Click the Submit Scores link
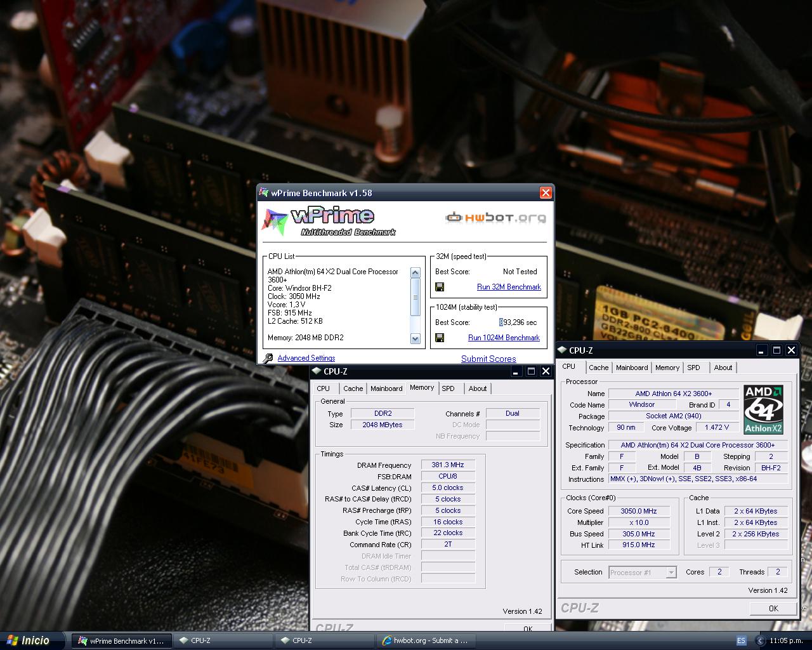812x650 pixels. [488, 359]
